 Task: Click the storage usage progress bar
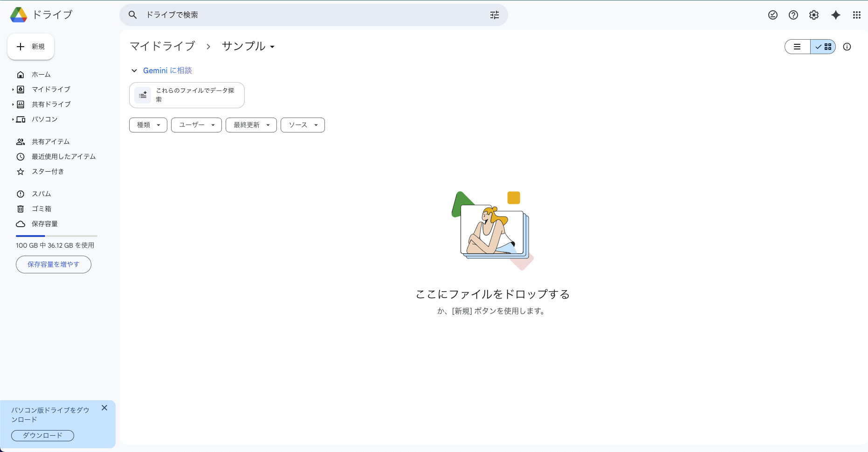coord(56,236)
